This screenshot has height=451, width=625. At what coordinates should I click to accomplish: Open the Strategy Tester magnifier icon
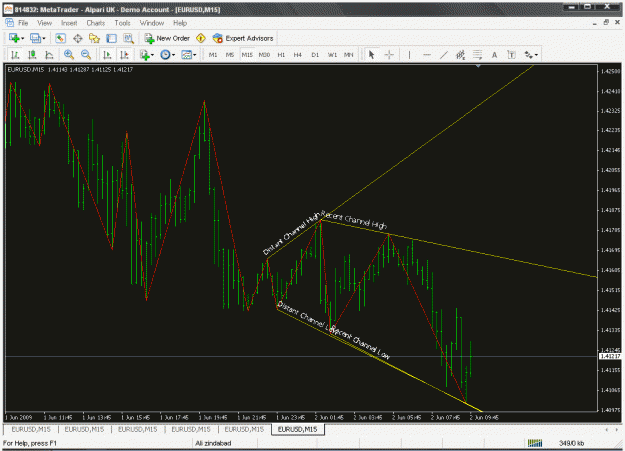point(128,38)
